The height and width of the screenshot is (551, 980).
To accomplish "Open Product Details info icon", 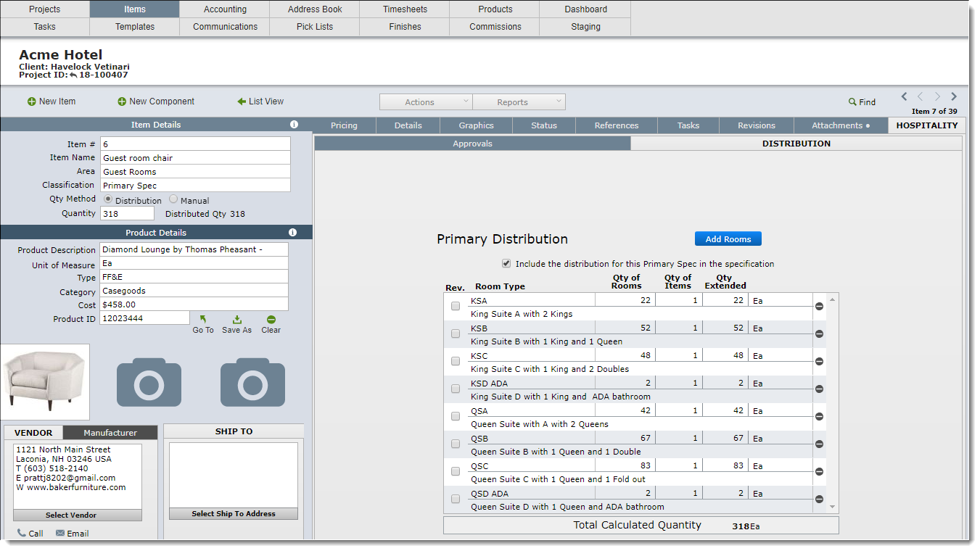I will [292, 233].
